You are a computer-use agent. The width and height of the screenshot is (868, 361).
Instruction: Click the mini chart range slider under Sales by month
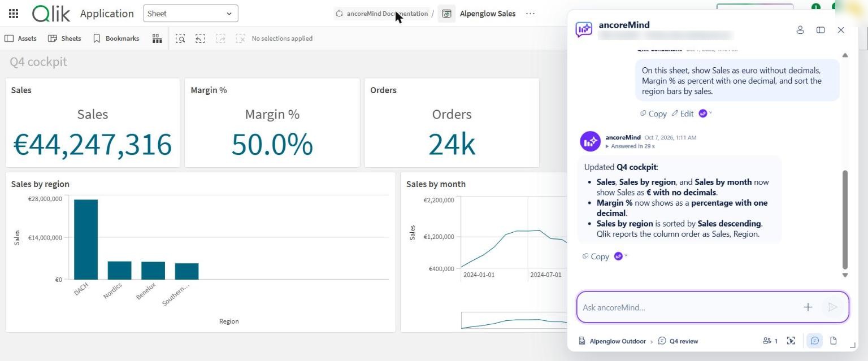[x=514, y=320]
